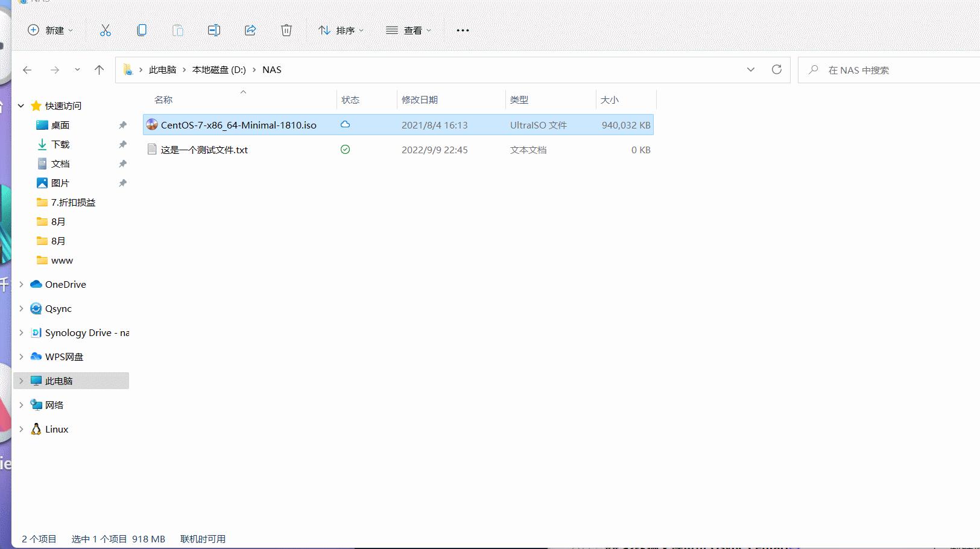Viewport: 980px width, 549px height.
Task: Navigate to 本地磁盘 (D:) via breadcrumb
Action: click(x=218, y=69)
